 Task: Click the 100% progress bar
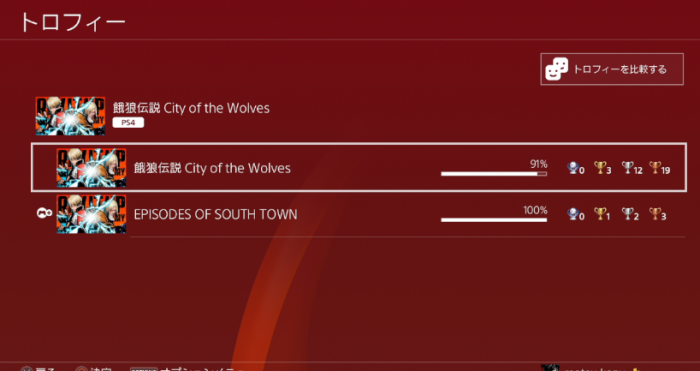click(494, 220)
